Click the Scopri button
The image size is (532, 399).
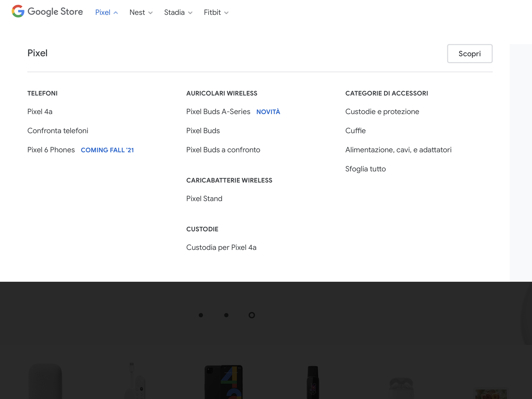click(470, 54)
